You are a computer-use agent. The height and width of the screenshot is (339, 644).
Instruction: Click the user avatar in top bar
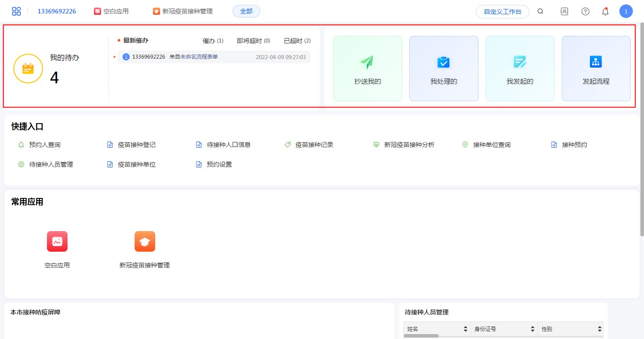pyautogui.click(x=626, y=12)
